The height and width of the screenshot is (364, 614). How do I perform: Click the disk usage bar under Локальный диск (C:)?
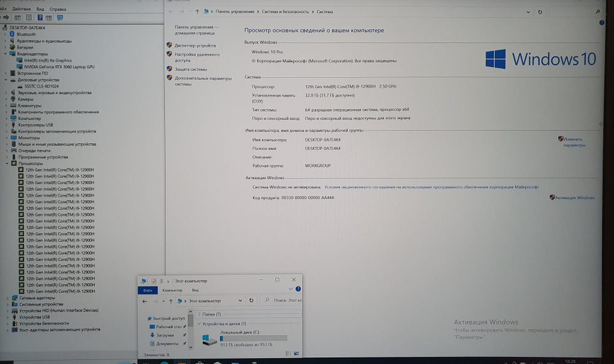254,338
